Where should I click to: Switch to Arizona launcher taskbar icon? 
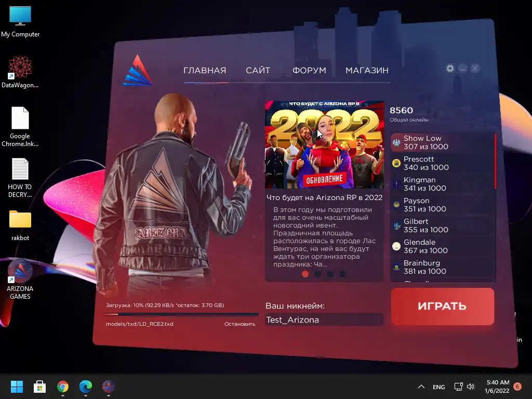tap(109, 387)
